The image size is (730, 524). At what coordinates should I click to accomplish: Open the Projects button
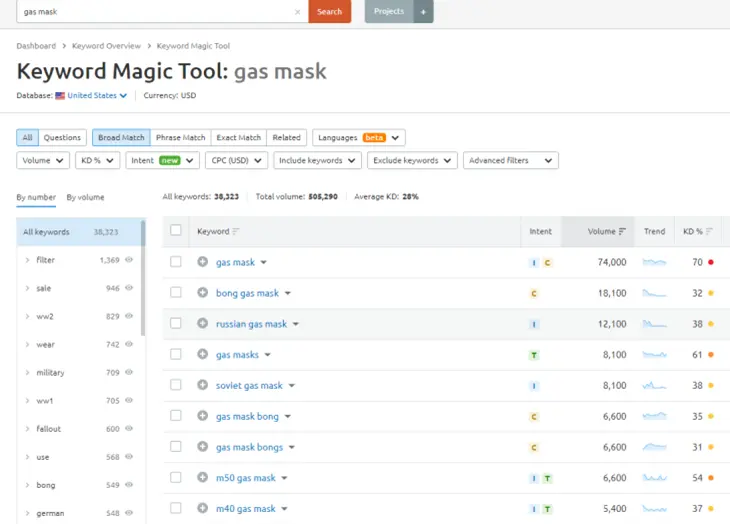click(389, 12)
